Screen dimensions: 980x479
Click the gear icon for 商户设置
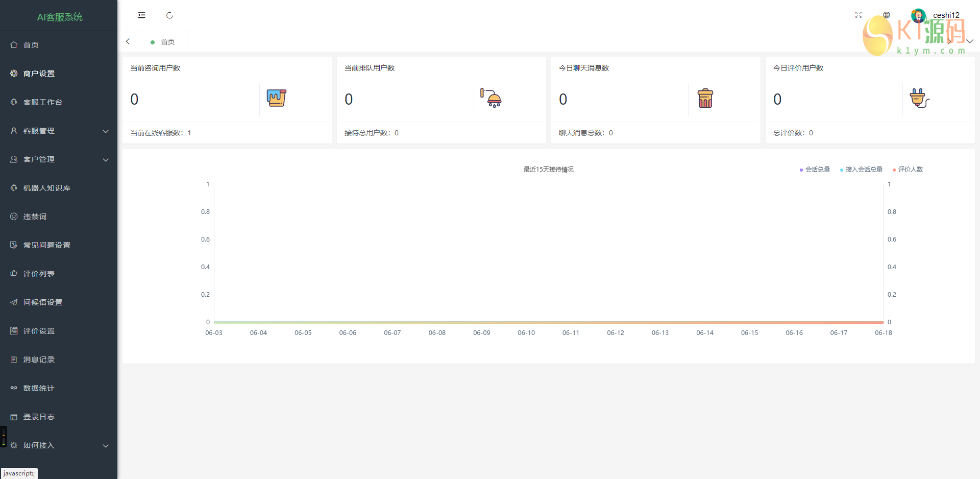(14, 74)
